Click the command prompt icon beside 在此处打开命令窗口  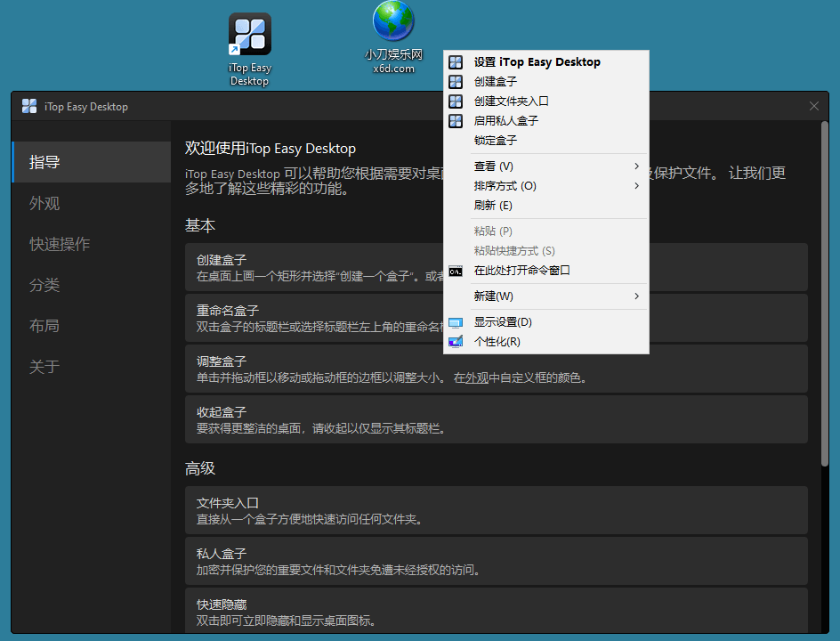point(456,270)
